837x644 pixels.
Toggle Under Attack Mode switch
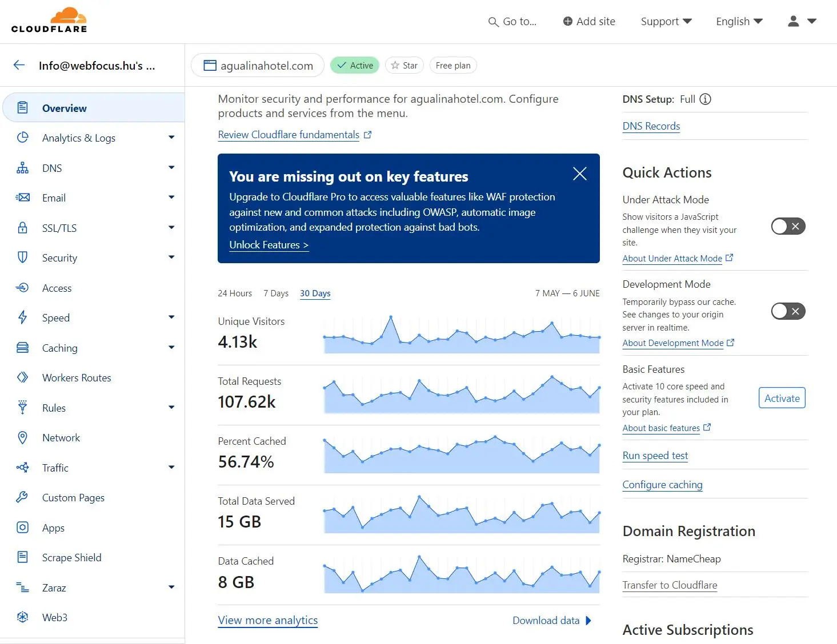tap(788, 226)
